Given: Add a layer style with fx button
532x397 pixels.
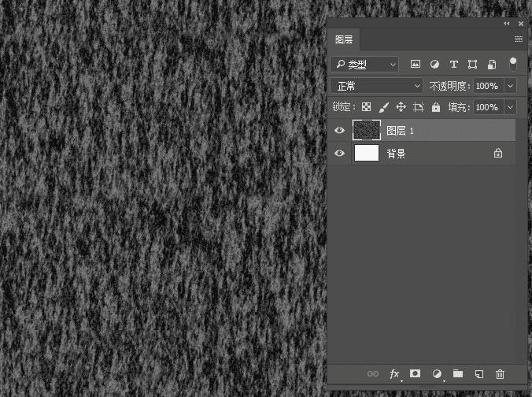Looking at the screenshot, I should [x=394, y=374].
